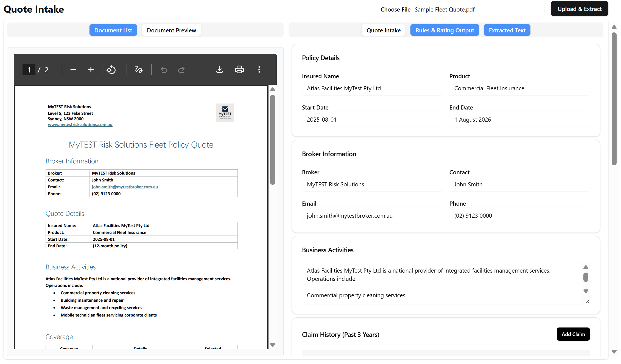Screen dimensions: 621x364
Task: Open the Rules & Rating Output tab
Action: [444, 30]
